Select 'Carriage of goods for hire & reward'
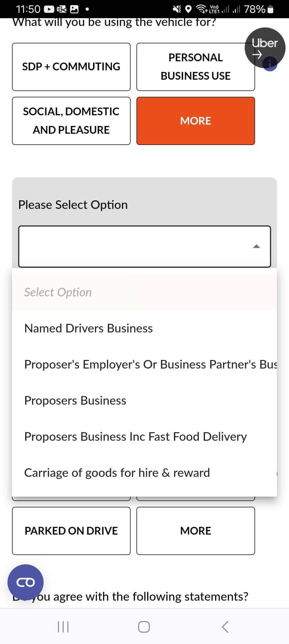 coord(117,472)
